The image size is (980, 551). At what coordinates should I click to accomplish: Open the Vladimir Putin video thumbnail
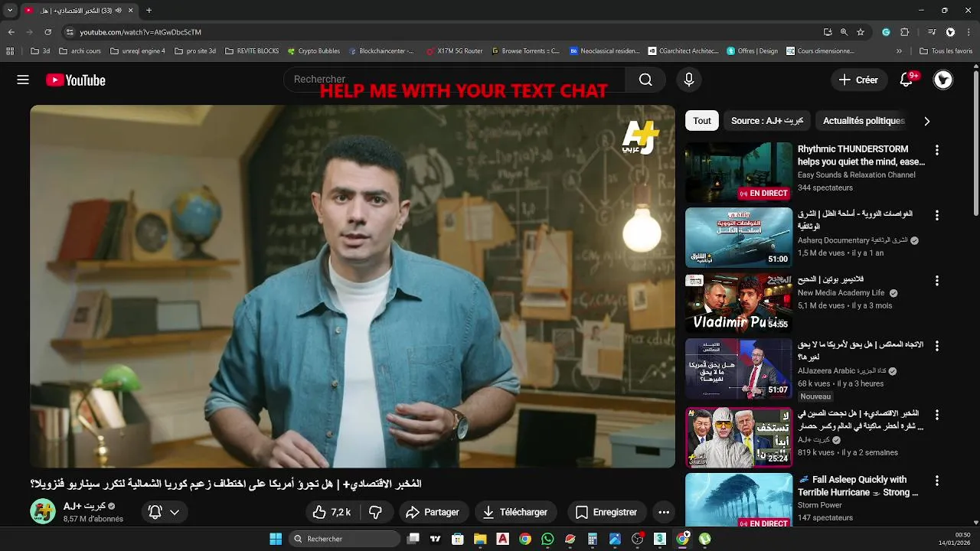click(738, 303)
